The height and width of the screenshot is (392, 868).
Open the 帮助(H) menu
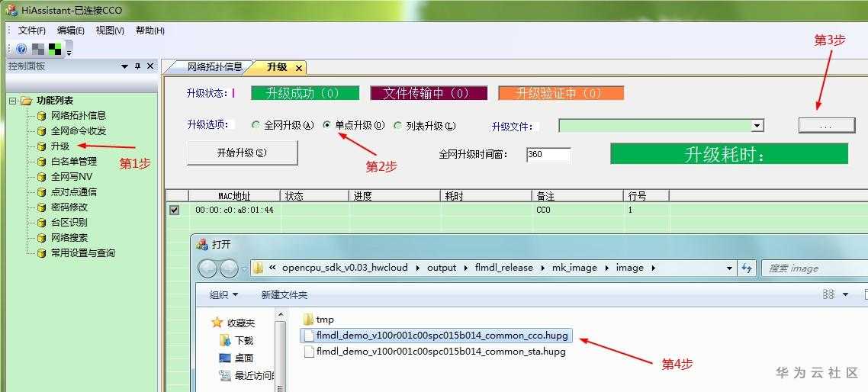(150, 31)
